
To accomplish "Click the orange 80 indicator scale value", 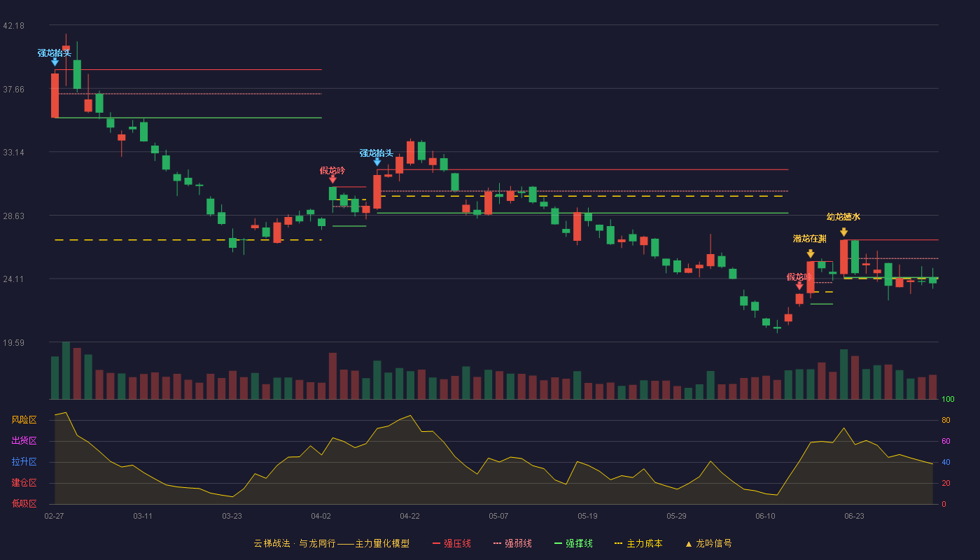I will [x=946, y=420].
